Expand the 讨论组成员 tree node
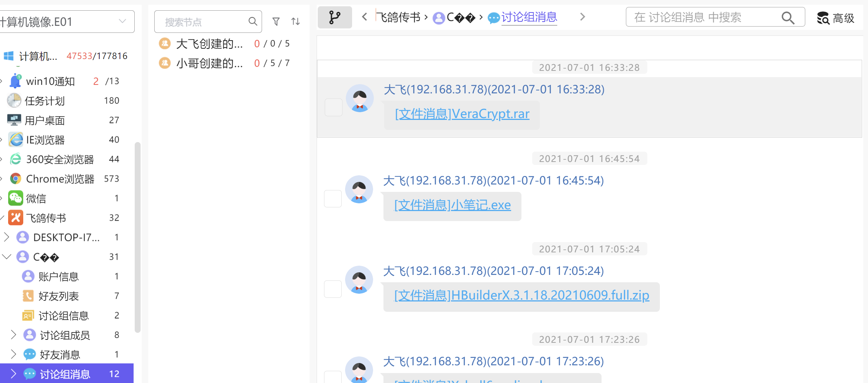 pos(14,335)
